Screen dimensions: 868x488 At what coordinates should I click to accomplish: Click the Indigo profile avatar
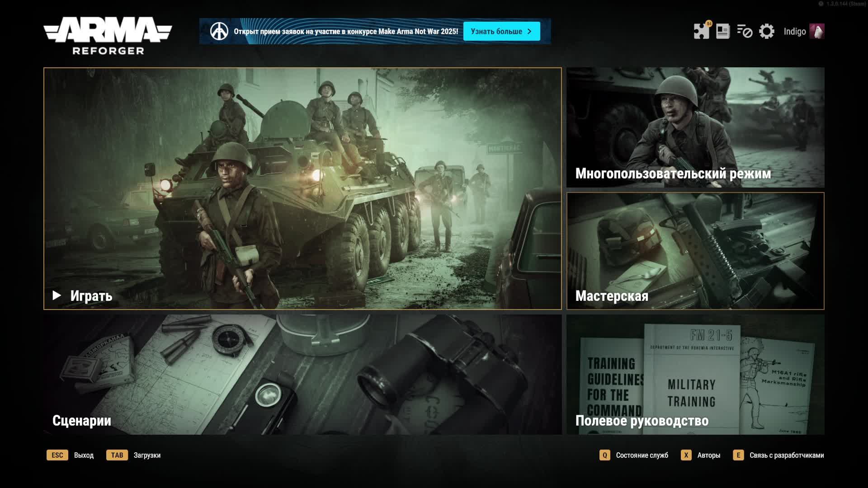[x=816, y=31]
